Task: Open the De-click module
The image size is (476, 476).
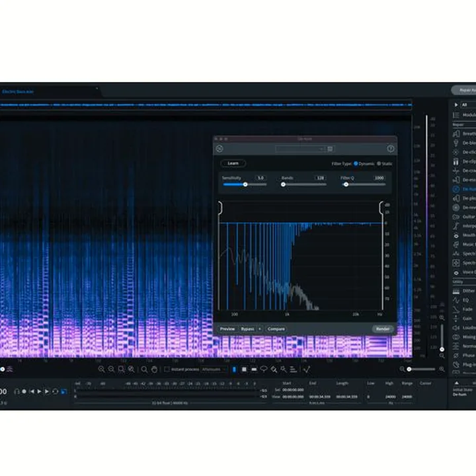Action: 464,152
